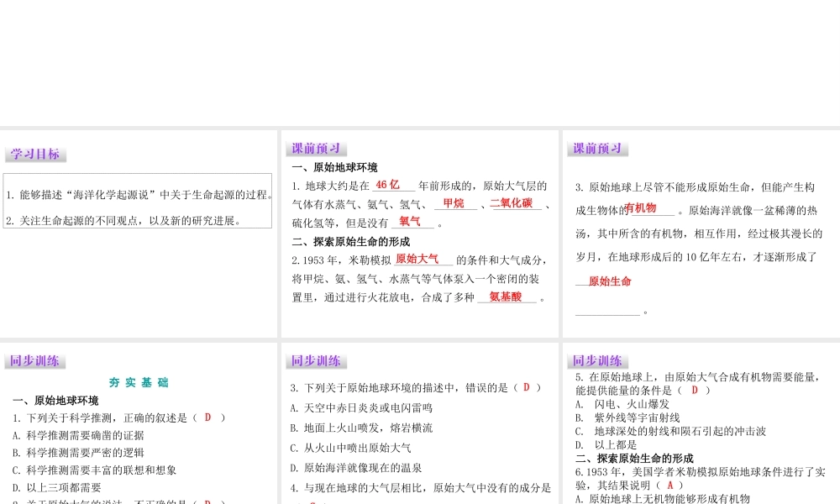Select heading 一、原始地球环境 under 夯实基础
The image size is (840, 504).
55,401
